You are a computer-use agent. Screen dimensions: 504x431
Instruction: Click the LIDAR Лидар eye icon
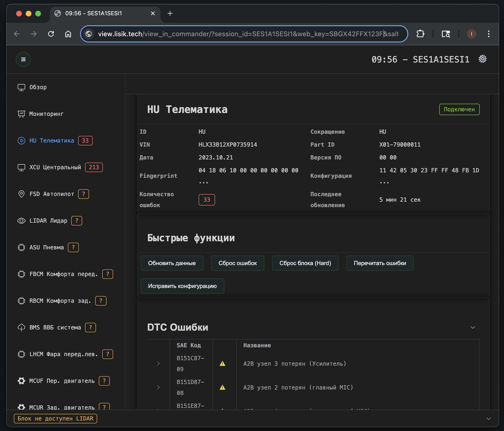(x=21, y=221)
